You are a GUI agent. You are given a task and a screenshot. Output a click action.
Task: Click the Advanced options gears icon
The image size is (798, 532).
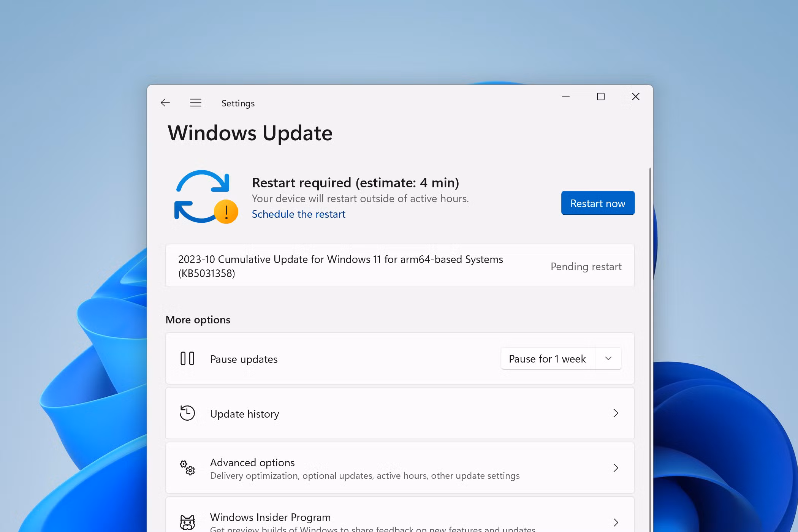[x=187, y=468]
